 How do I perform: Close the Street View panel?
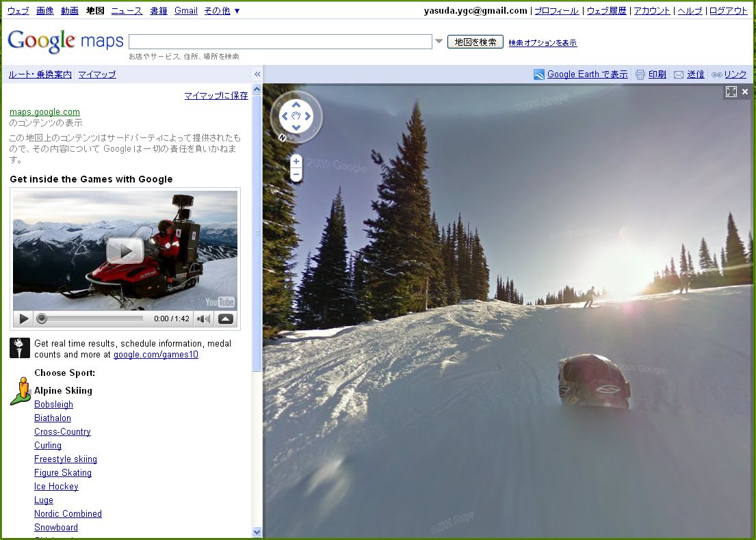[745, 92]
